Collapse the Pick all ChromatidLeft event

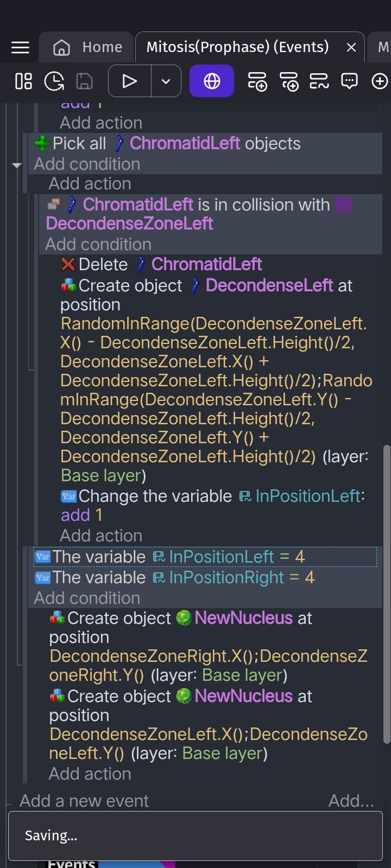point(17,165)
